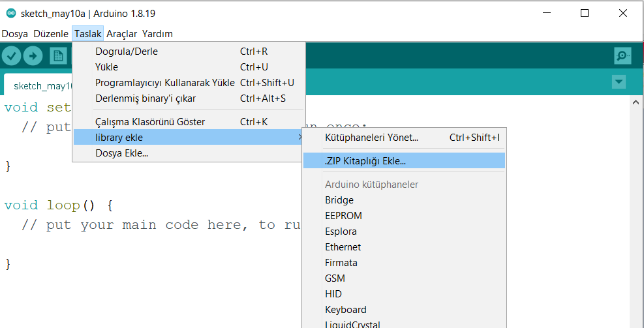Click the Upload arrow toolbar icon
644x328 pixels.
pos(33,56)
